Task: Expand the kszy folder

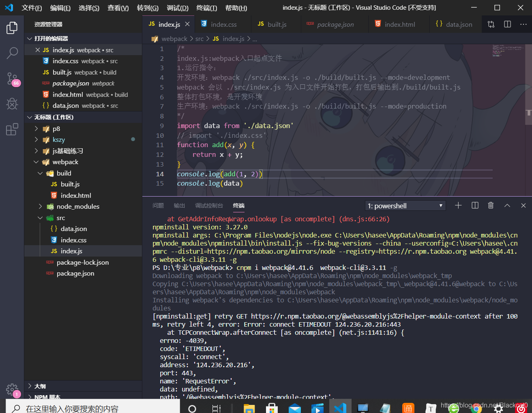Action: pyautogui.click(x=83, y=139)
